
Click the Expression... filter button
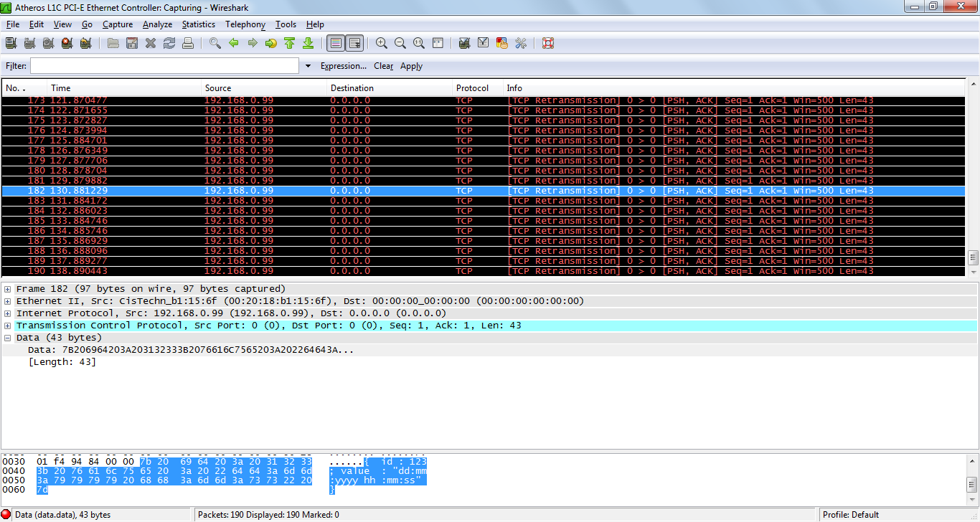click(344, 66)
